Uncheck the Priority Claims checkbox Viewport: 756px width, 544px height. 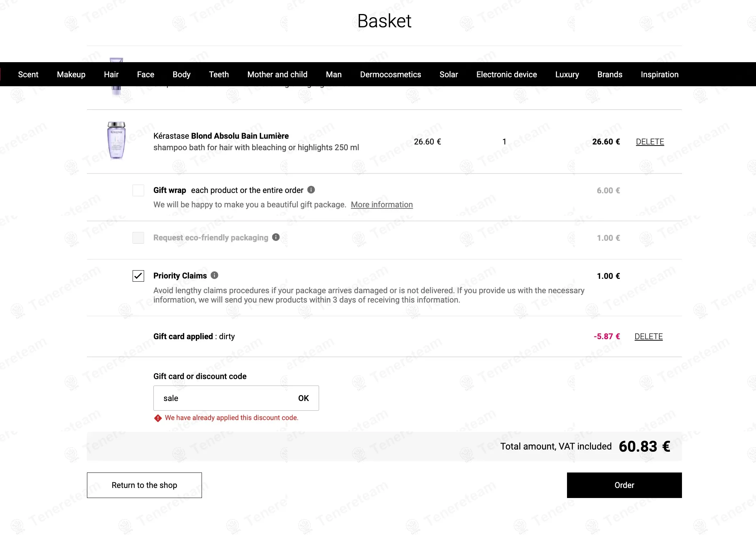(138, 276)
